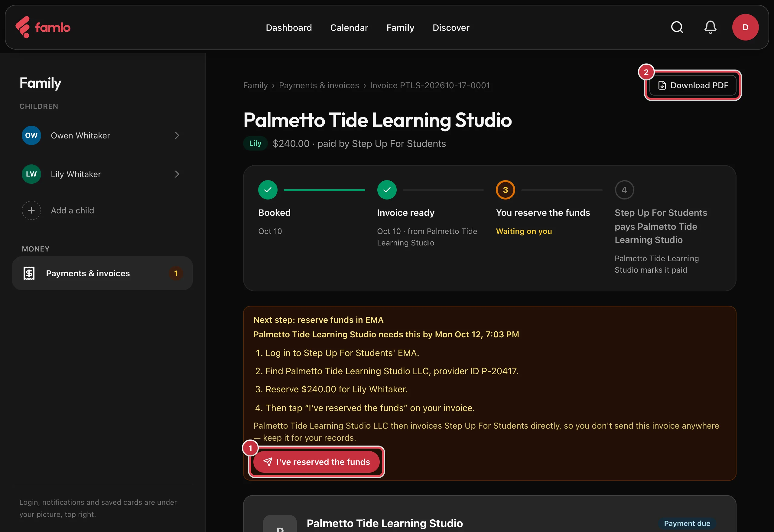Select the LW avatar for Lily
The width and height of the screenshot is (774, 532).
coord(31,174)
